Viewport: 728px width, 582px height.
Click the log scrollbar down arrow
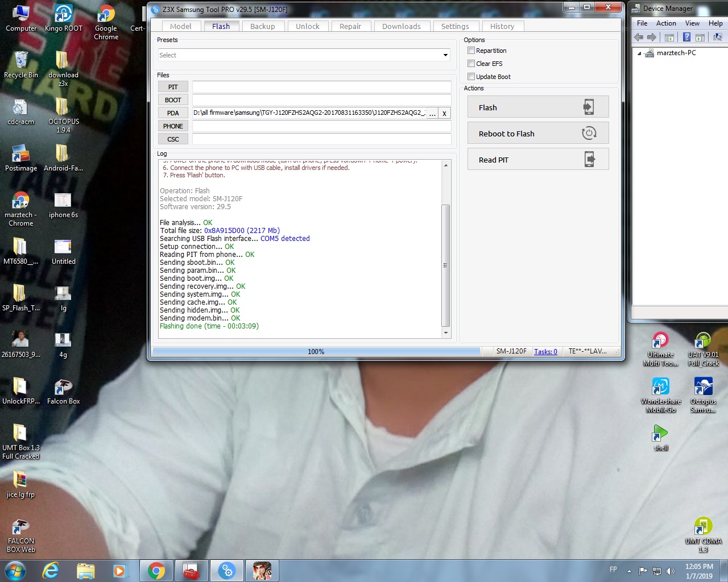coord(446,333)
